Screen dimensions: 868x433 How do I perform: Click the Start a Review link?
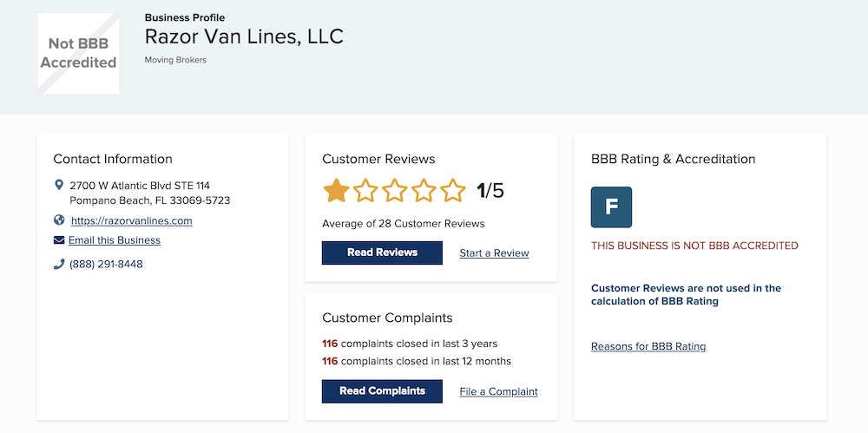point(494,253)
